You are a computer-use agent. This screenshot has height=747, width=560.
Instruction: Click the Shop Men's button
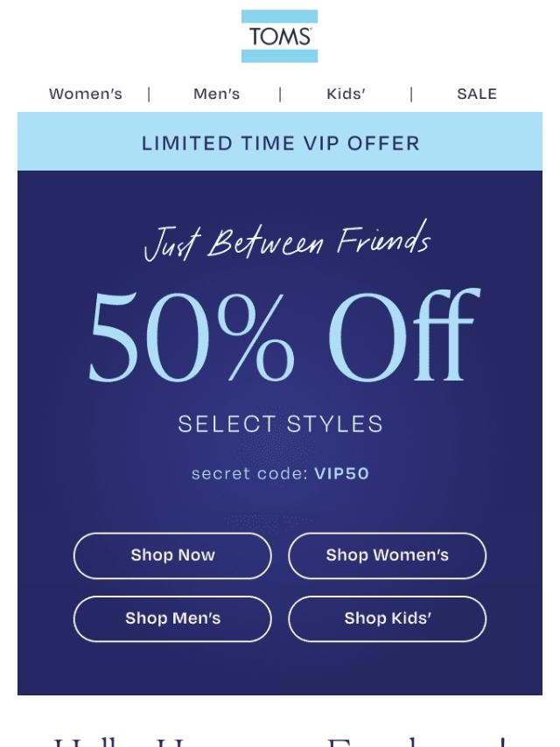click(x=172, y=618)
